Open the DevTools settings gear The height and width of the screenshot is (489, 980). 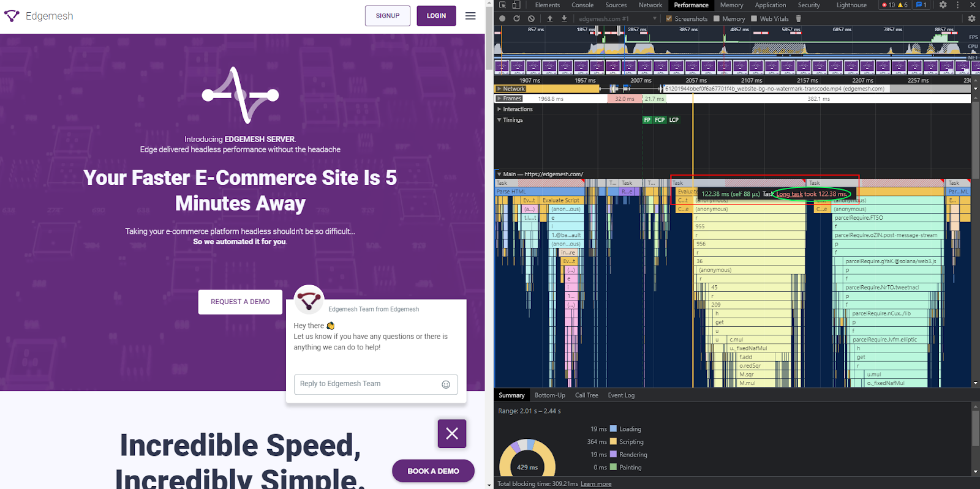pos(943,5)
